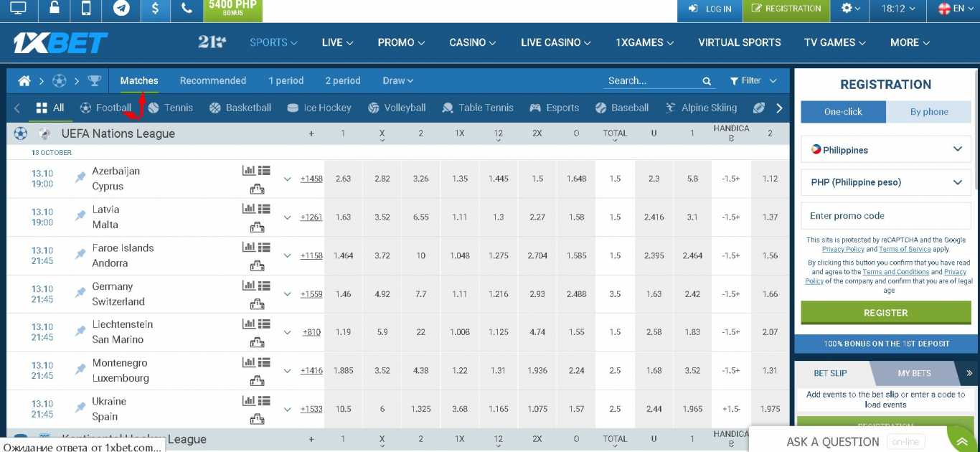This screenshot has width=980, height=452.
Task: Bet on Azerbaijan win at 2.63
Action: pyautogui.click(x=344, y=179)
